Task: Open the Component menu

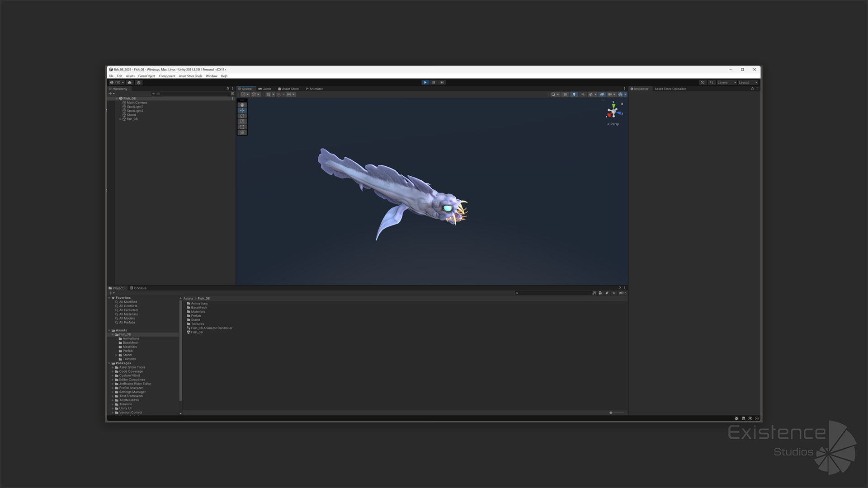Action: pyautogui.click(x=167, y=76)
